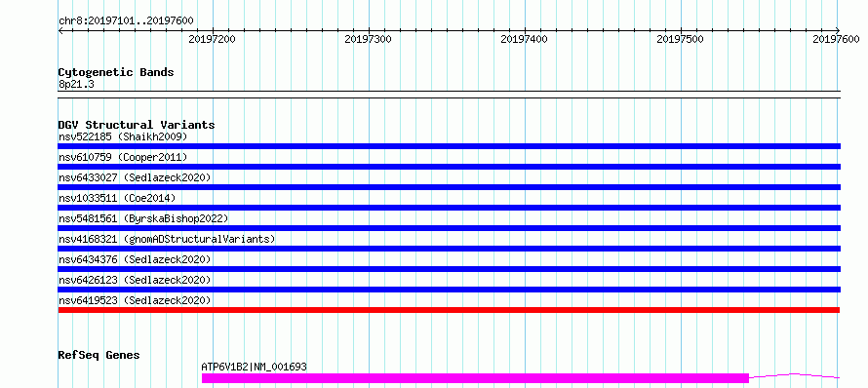
Task: Select the RefSeq Genes track title
Action: [x=99, y=356]
